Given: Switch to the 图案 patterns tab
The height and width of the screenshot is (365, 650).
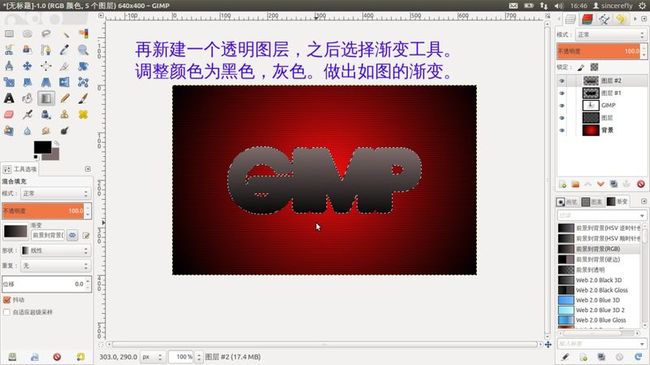Looking at the screenshot, I should (592, 202).
